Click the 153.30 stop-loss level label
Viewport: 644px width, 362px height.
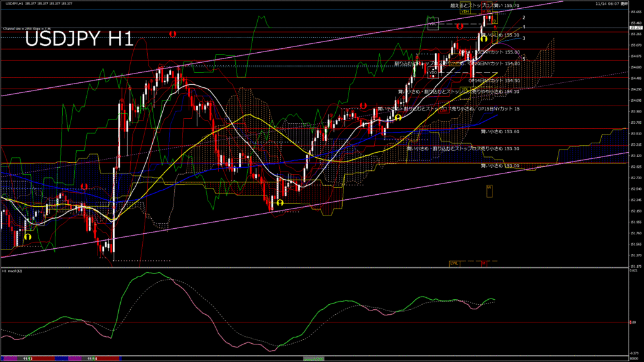tap(463, 149)
